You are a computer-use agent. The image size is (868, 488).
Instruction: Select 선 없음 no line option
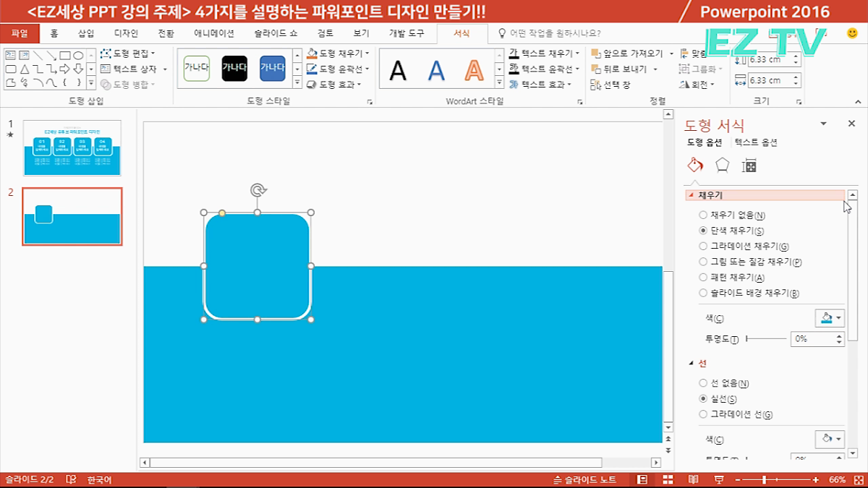click(x=724, y=383)
